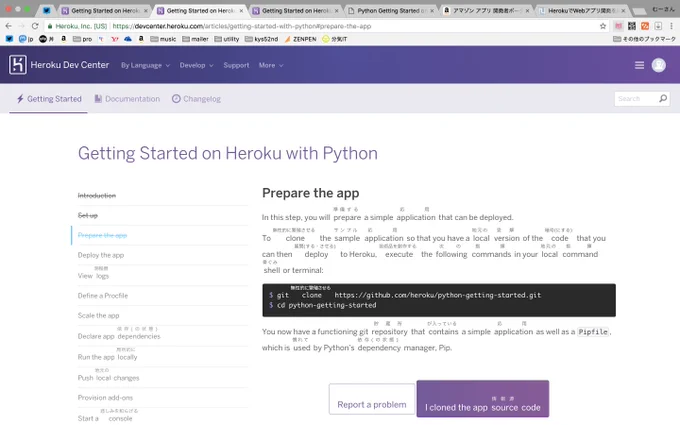Open the first bookmark icon in bookmarks bar

point(9,39)
